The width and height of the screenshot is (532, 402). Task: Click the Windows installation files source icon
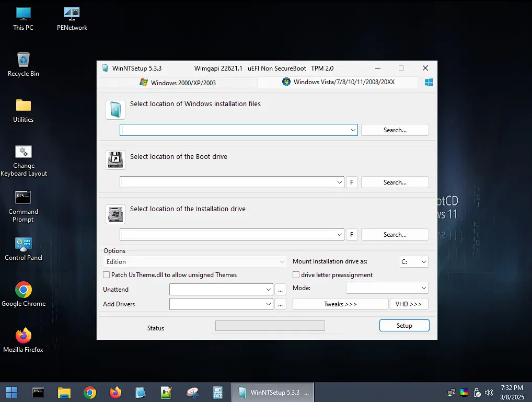coord(115,110)
